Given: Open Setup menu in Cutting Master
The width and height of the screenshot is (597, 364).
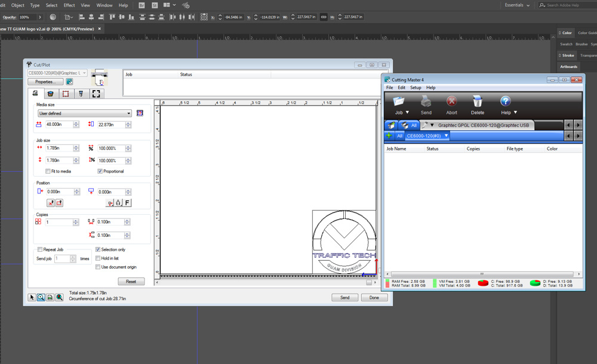Looking at the screenshot, I should tap(416, 88).
